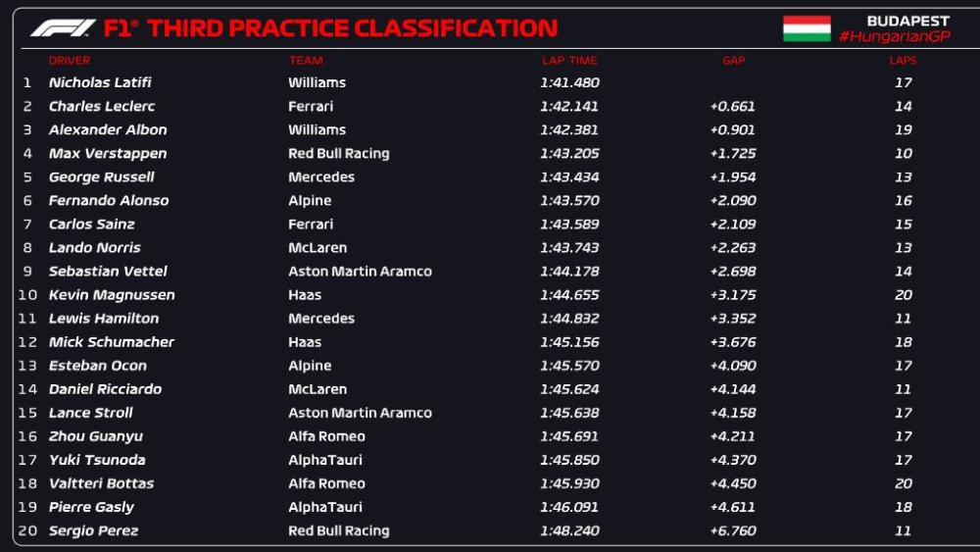This screenshot has height=552, width=980.
Task: Click driver name Nicholas Latifi
Action: tap(100, 83)
